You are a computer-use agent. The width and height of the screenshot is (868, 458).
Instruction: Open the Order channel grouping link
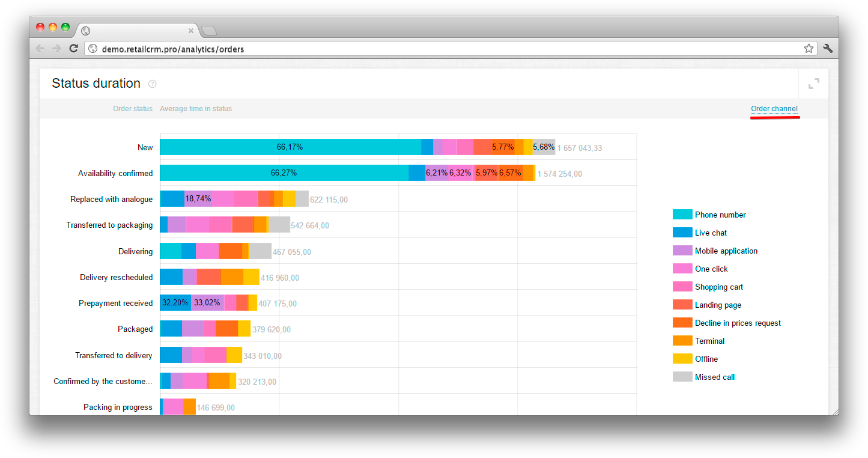[x=774, y=109]
